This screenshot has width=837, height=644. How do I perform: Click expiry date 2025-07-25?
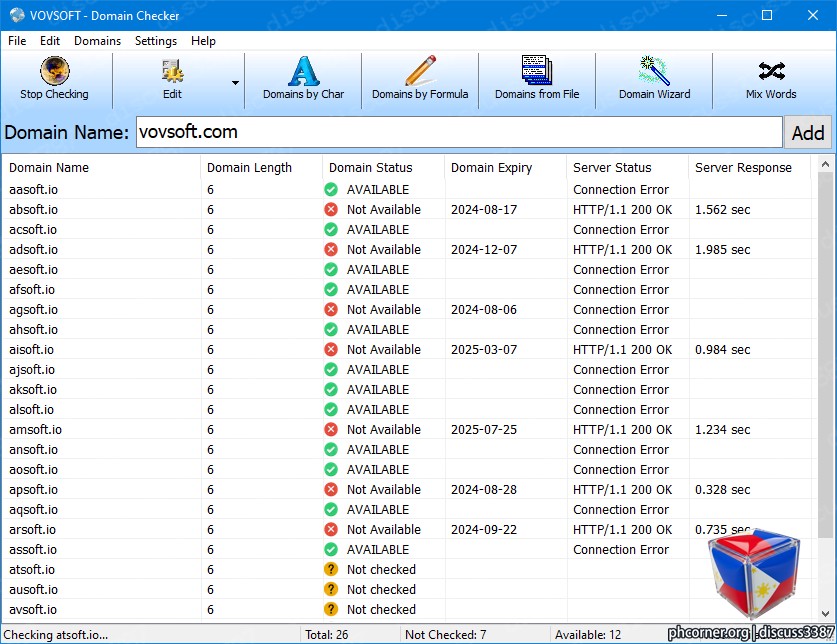[x=484, y=429]
